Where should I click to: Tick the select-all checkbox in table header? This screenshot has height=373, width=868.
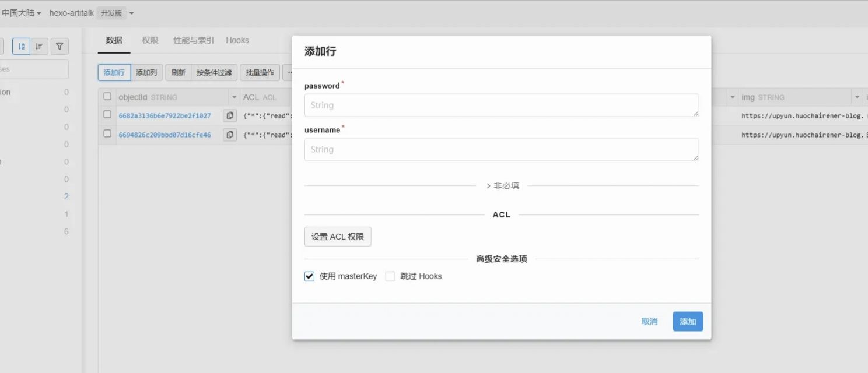(x=107, y=97)
